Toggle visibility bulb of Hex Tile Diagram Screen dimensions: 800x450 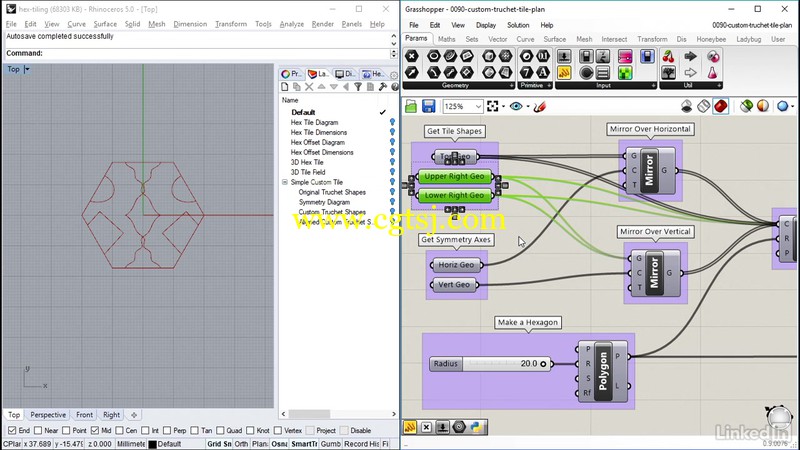(392, 122)
